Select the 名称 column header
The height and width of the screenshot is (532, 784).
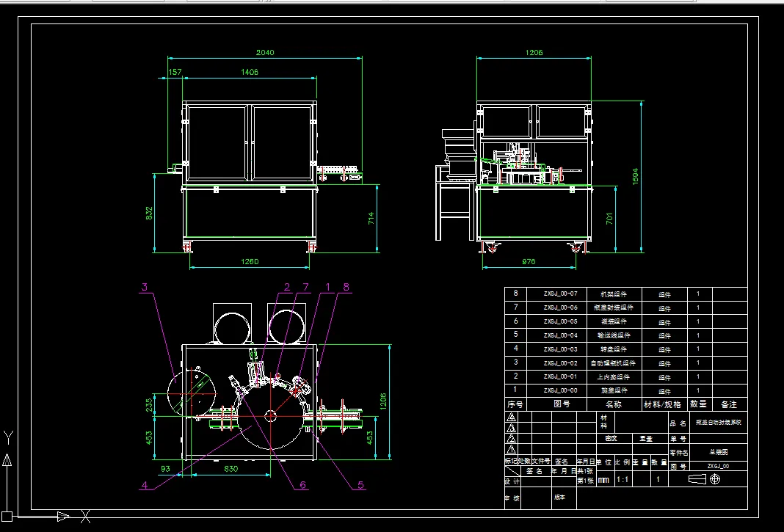click(x=614, y=404)
